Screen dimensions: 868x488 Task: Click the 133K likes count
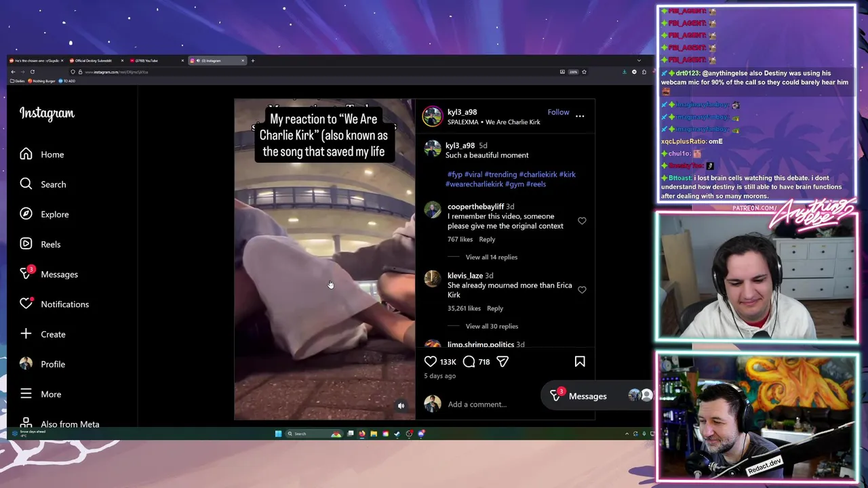448,362
